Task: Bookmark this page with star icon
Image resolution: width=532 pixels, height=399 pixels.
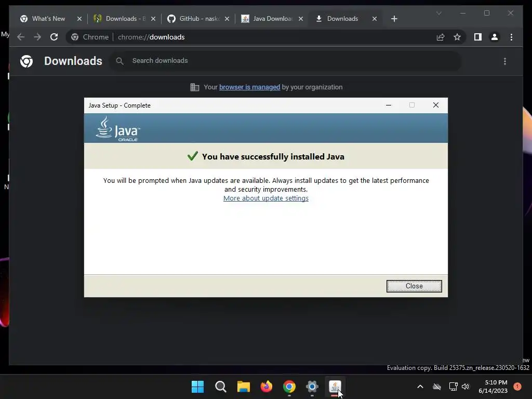Action: click(457, 37)
